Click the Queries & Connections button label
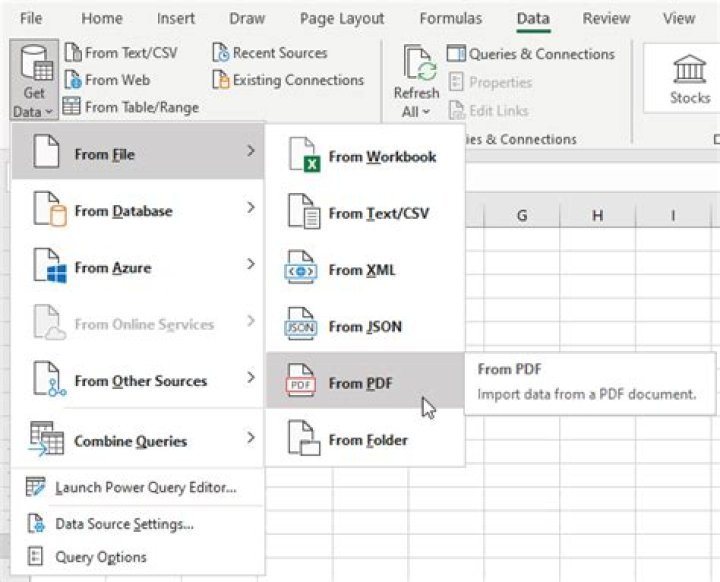This screenshot has width=720, height=582. [542, 54]
